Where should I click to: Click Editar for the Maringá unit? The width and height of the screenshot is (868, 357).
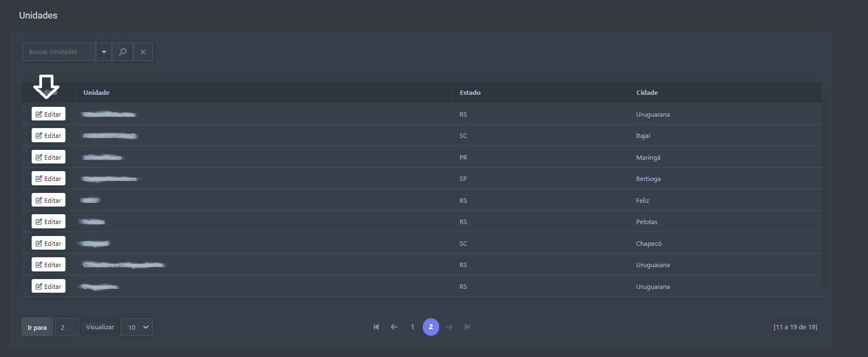[x=49, y=157]
